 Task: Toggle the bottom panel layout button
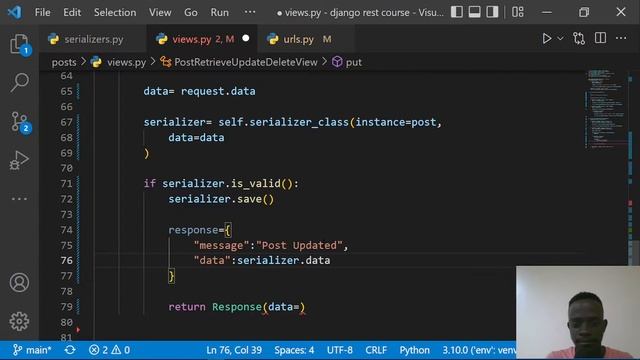474,12
